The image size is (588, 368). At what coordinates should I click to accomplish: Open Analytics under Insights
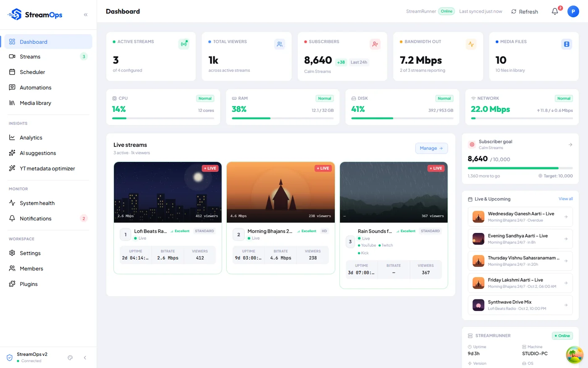pos(48,138)
